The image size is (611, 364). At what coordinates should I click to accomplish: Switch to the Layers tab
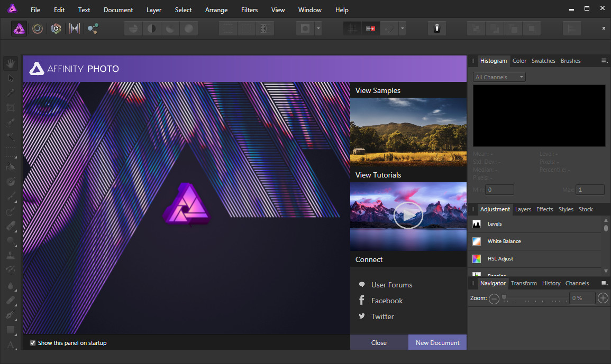[523, 209]
